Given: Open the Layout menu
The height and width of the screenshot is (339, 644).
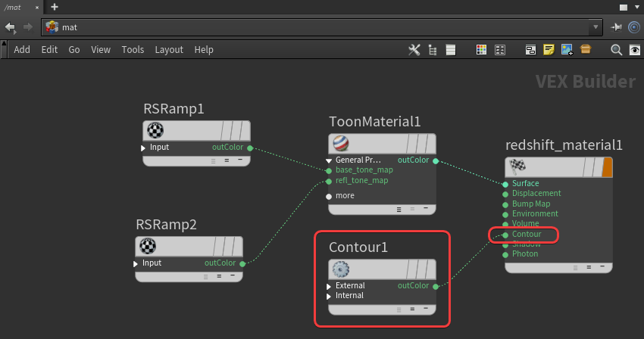Looking at the screenshot, I should point(169,50).
